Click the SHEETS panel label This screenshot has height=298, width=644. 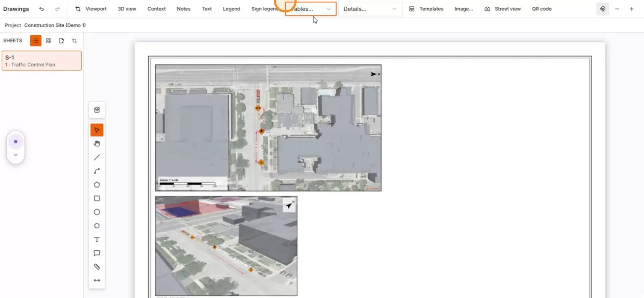pos(12,41)
